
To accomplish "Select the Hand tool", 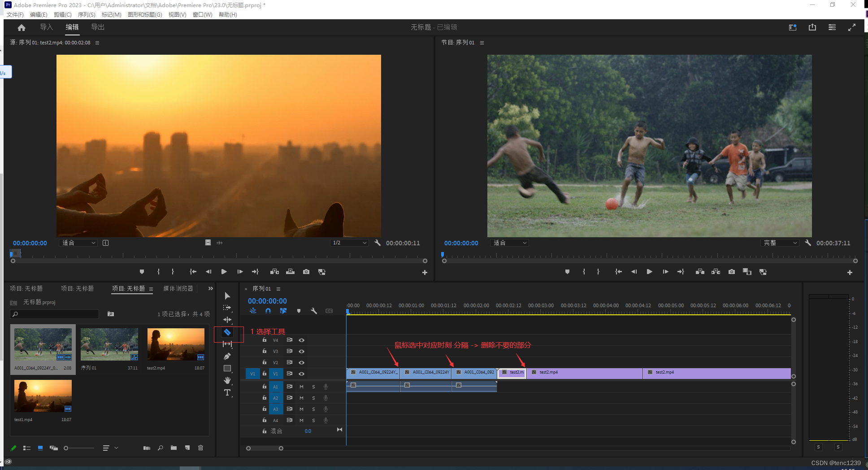I will (227, 380).
